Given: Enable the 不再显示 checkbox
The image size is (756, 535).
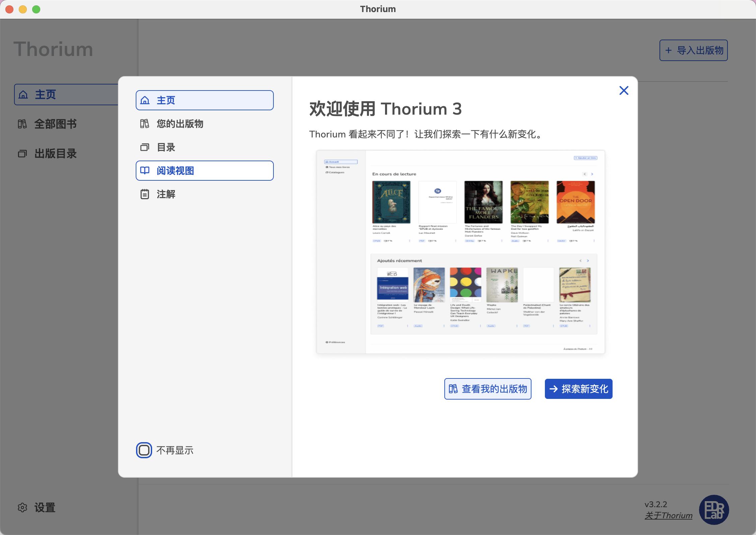Looking at the screenshot, I should 144,450.
